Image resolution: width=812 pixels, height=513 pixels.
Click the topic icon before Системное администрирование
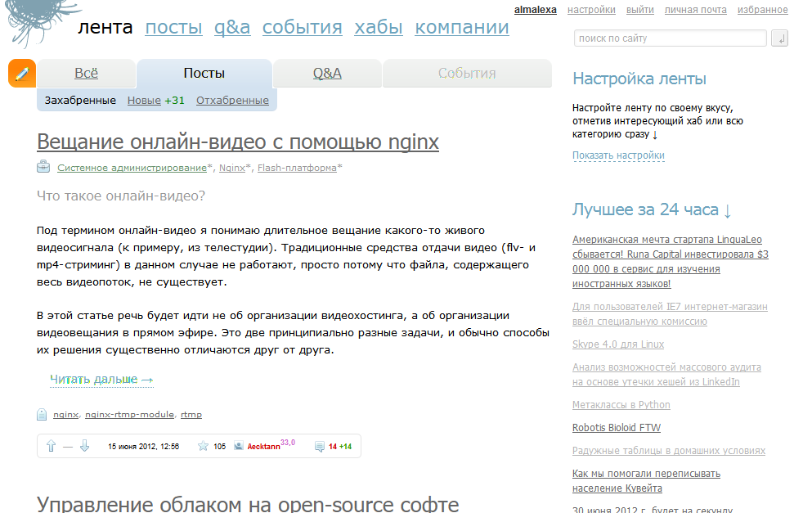pyautogui.click(x=42, y=167)
